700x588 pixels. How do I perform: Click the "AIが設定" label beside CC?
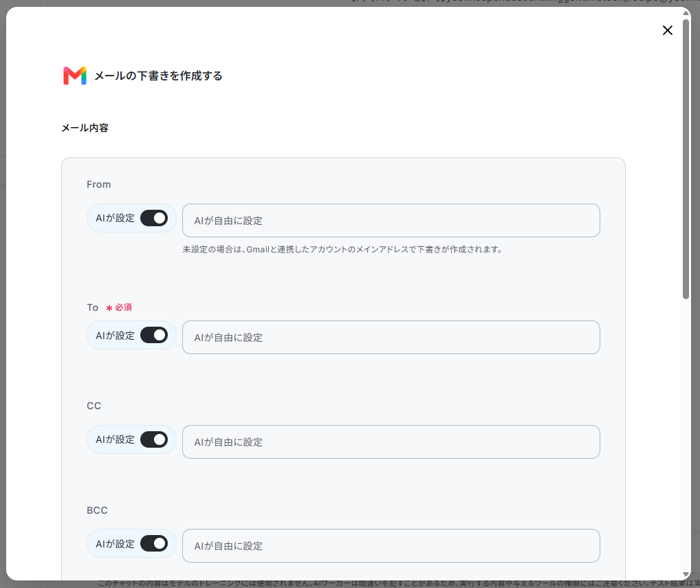pos(116,439)
